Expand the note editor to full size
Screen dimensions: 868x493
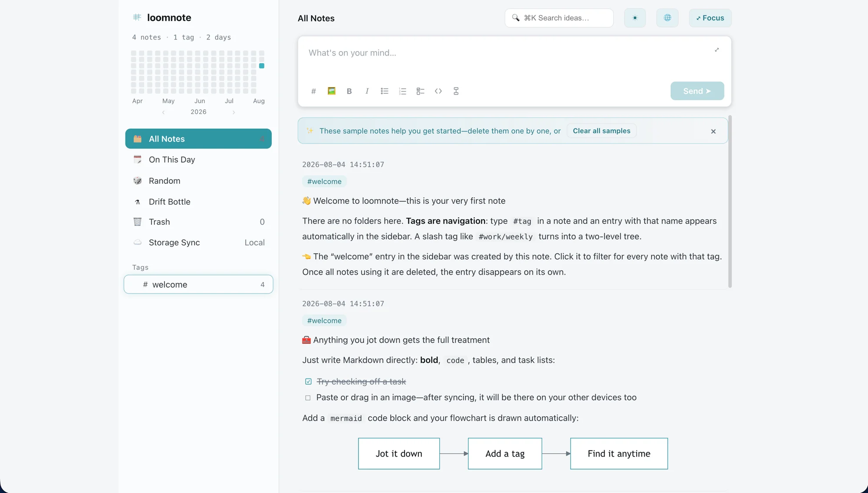717,50
